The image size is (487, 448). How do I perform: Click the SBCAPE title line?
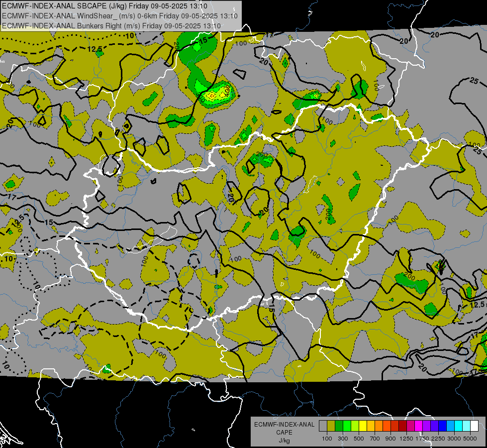[104, 6]
